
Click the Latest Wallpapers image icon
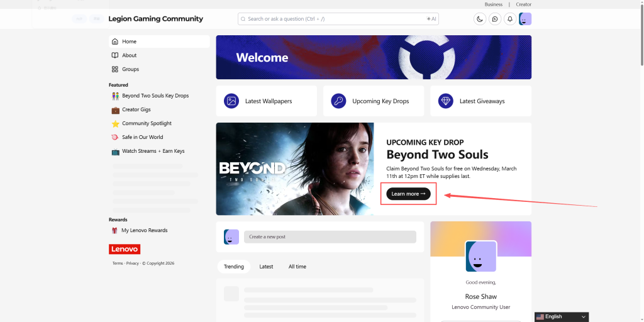pos(231,101)
